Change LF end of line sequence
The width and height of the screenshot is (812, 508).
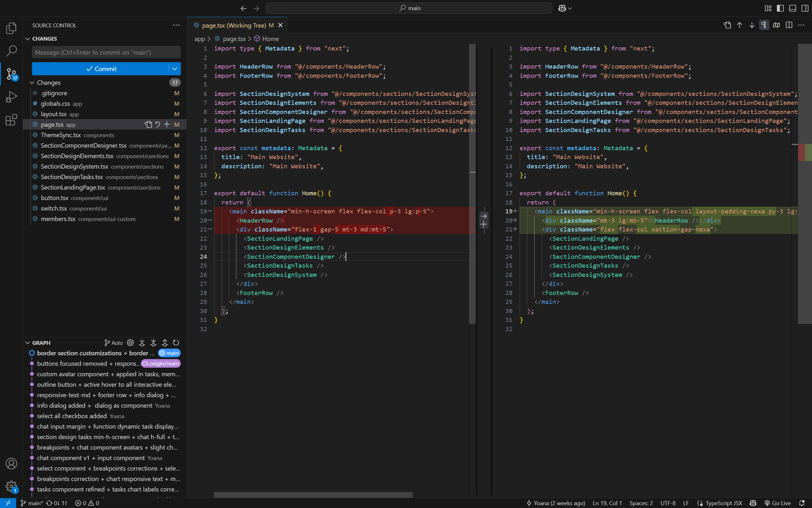pos(686,503)
